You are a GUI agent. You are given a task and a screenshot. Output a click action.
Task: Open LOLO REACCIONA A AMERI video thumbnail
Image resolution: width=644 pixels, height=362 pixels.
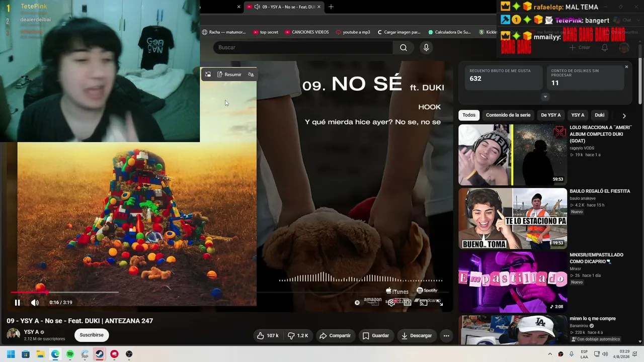tap(513, 155)
